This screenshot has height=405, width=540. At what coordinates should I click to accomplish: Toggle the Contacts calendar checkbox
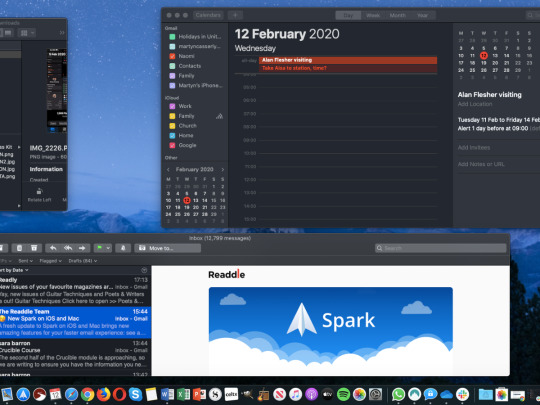(x=172, y=66)
